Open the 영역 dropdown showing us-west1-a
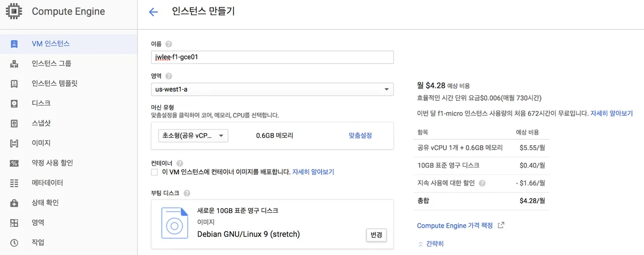644x255 pixels. (272, 89)
